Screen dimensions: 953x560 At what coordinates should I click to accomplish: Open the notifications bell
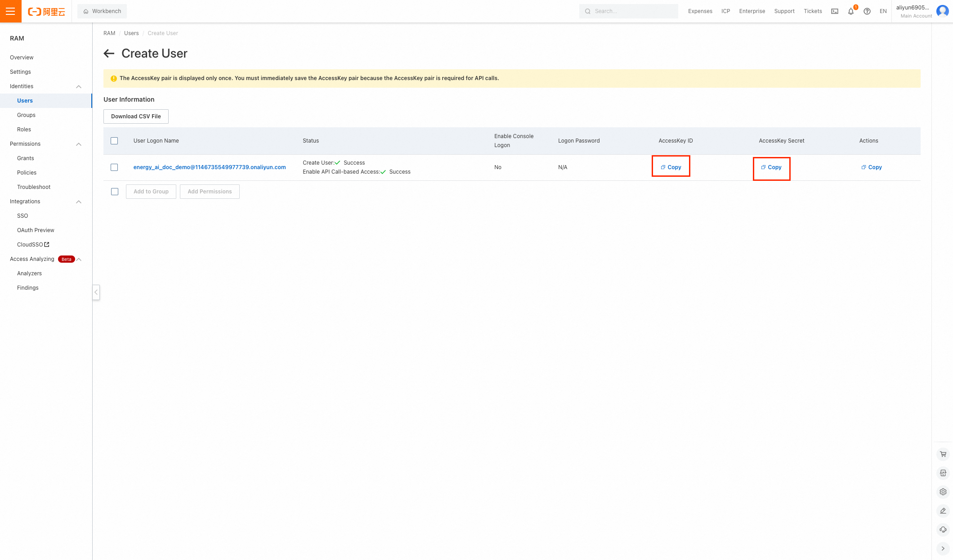point(851,12)
